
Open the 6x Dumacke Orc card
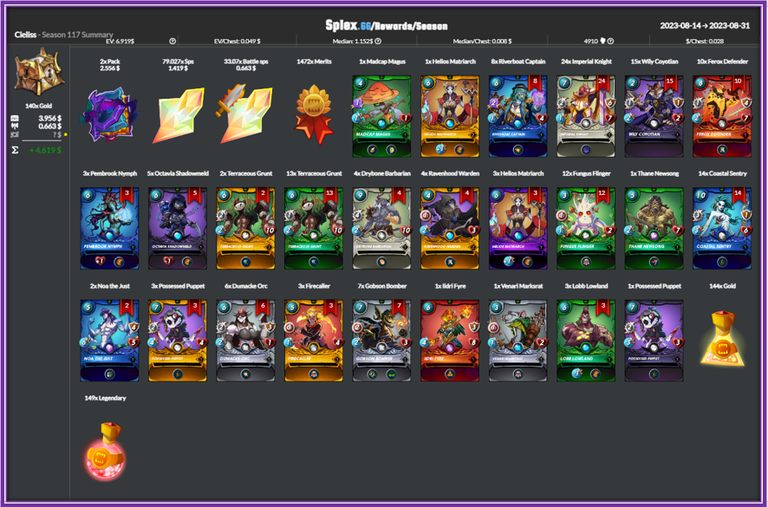245,340
